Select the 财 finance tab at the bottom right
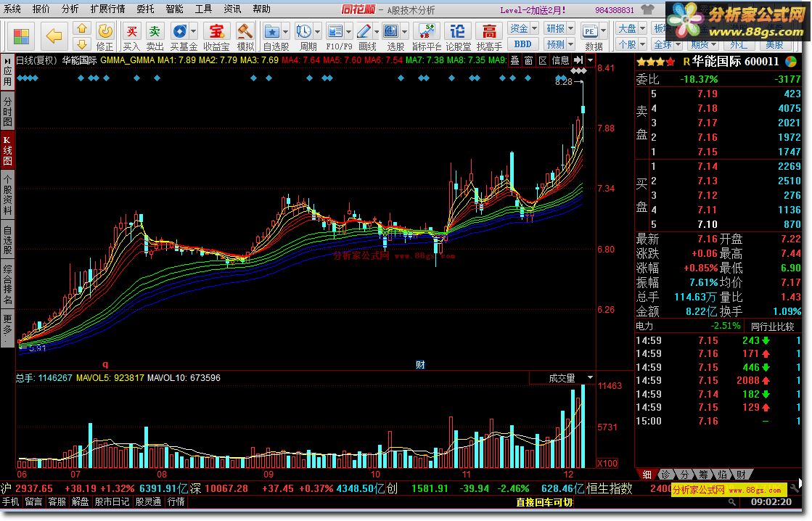812x521 pixels. tap(741, 475)
